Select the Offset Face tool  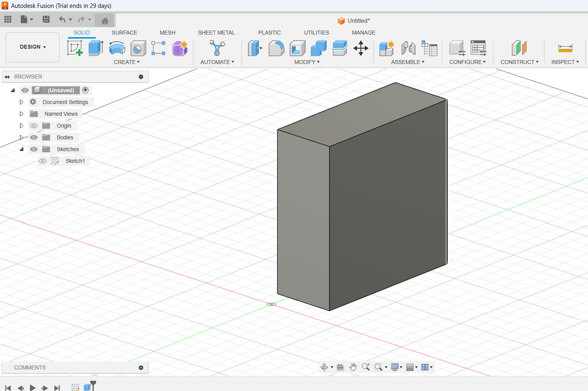pos(340,48)
